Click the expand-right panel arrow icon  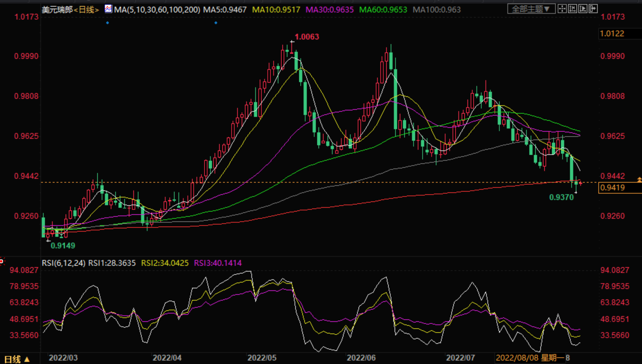[593, 9]
